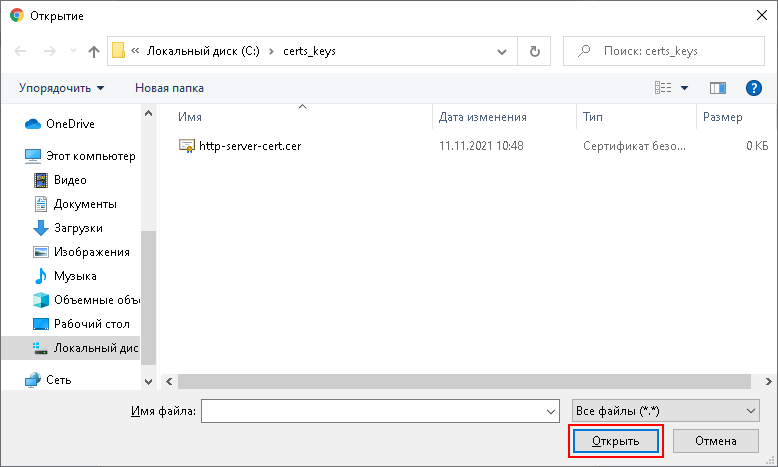Click the Сертификат безо... type cell
The height and width of the screenshot is (467, 778).
tap(635, 146)
